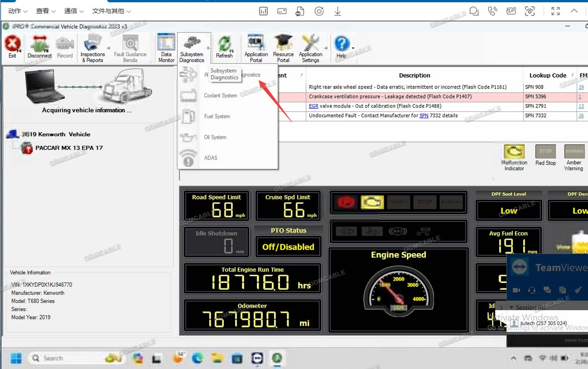Click the SPN 7332 link in description
The height and width of the screenshot is (369, 588).
pos(424,116)
